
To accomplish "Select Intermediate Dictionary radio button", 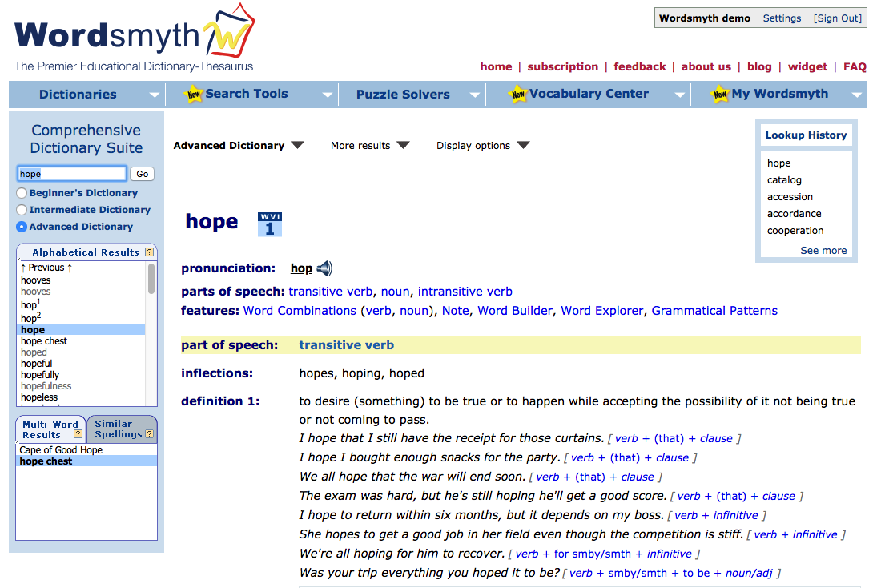I will (22, 210).
